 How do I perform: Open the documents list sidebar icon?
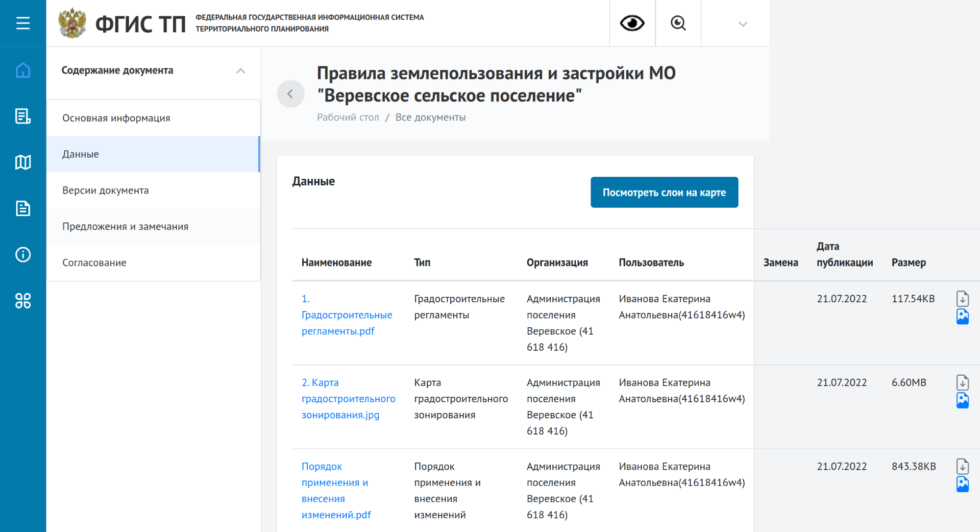23,116
